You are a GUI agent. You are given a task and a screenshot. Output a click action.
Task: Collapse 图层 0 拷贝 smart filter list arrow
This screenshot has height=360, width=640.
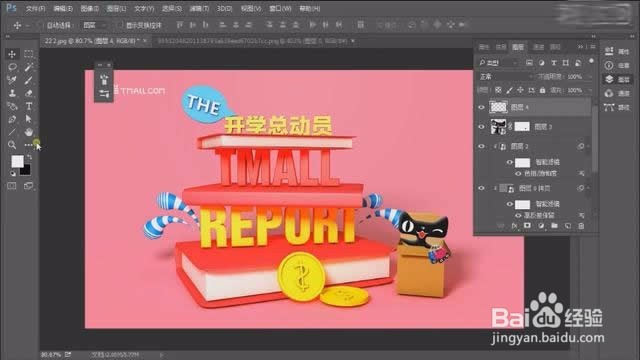588,188
